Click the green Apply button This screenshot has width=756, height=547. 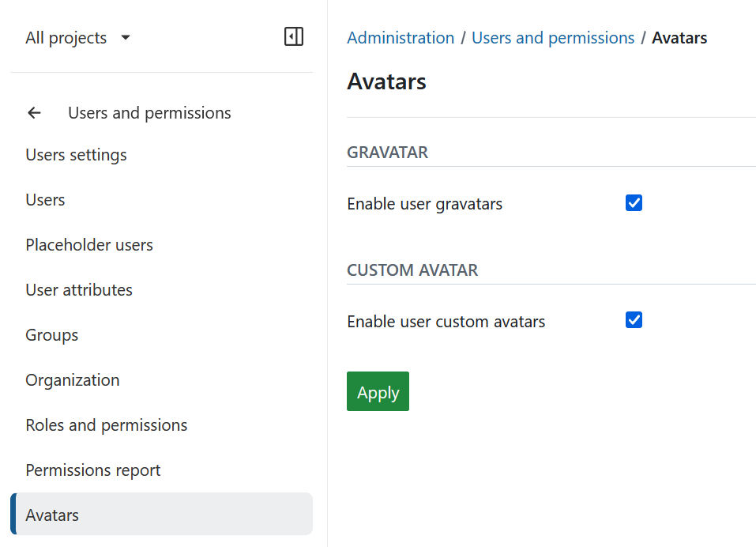(x=378, y=391)
